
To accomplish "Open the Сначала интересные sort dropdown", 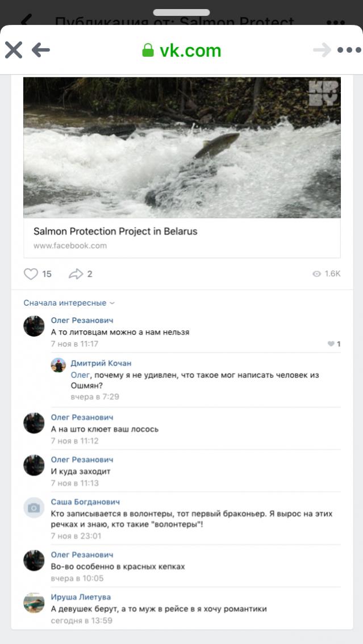I will 69,303.
